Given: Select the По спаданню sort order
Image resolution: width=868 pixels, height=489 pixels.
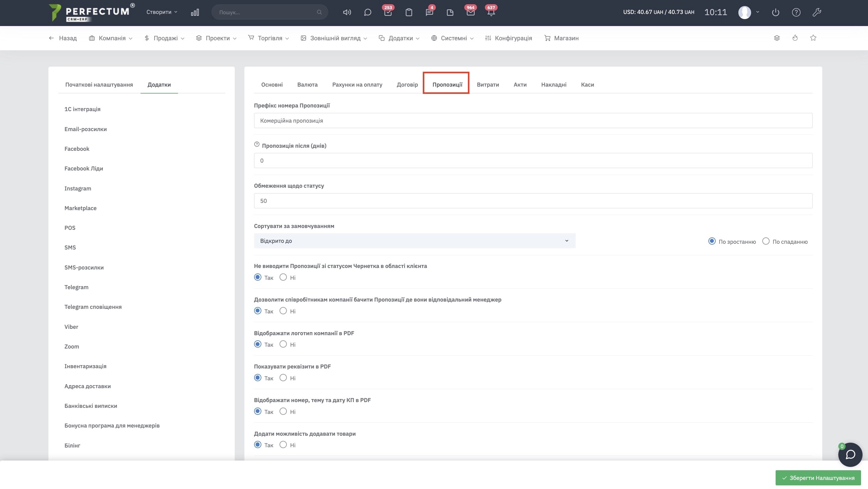Looking at the screenshot, I should (x=766, y=241).
